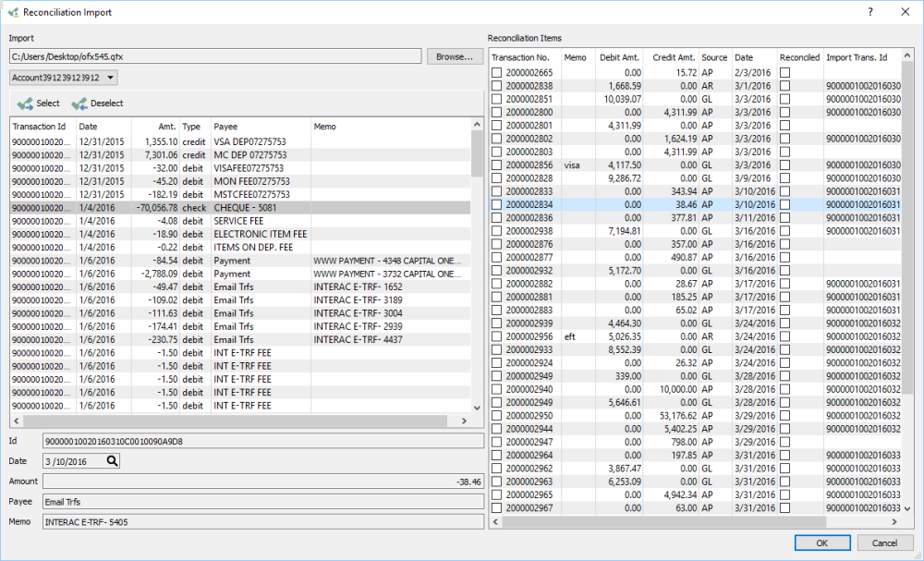Click the Reconciliation Import title icon
924x561 pixels.
[12, 12]
